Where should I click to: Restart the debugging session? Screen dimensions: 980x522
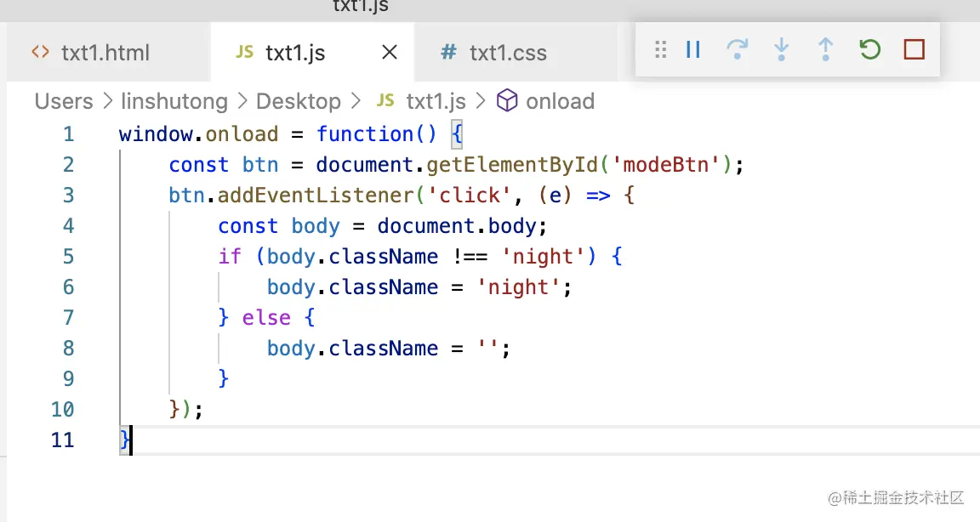(870, 49)
